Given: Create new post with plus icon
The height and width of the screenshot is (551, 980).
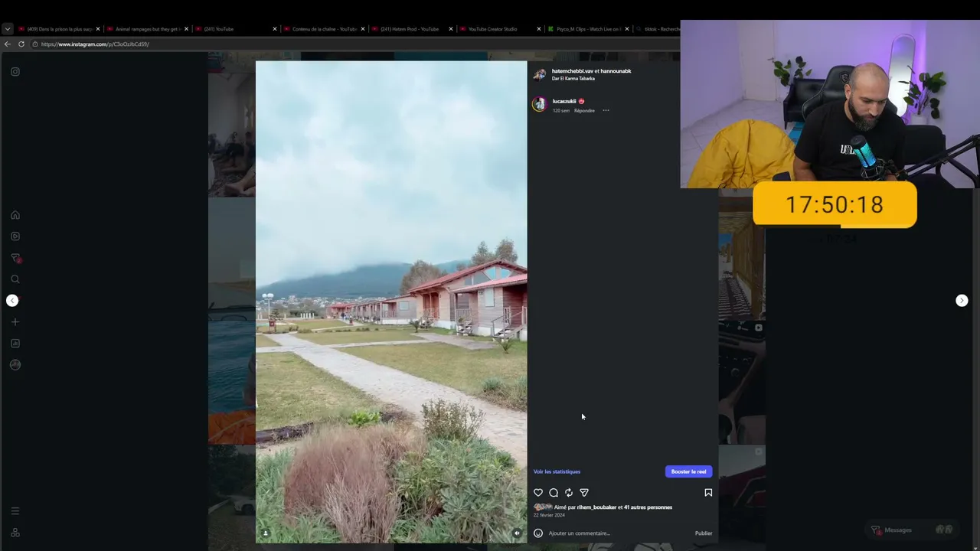Looking at the screenshot, I should click(15, 322).
